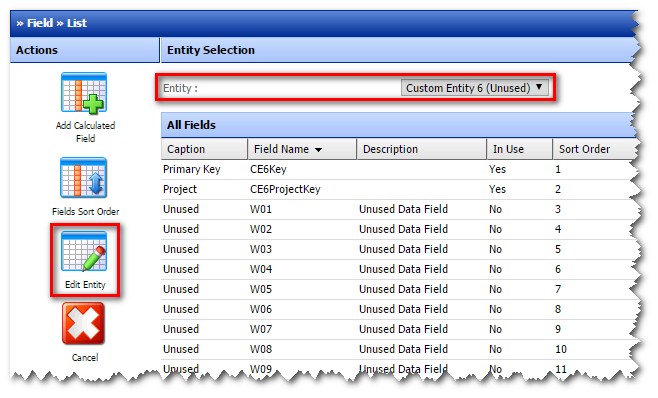Click the Project caption cell

click(x=180, y=189)
